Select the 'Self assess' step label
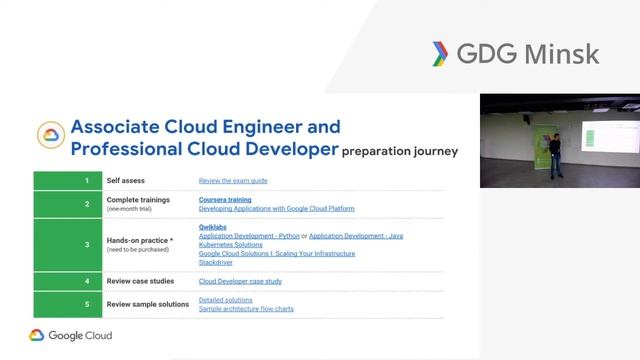Viewport: 640px width, 360px height. pyautogui.click(x=126, y=180)
